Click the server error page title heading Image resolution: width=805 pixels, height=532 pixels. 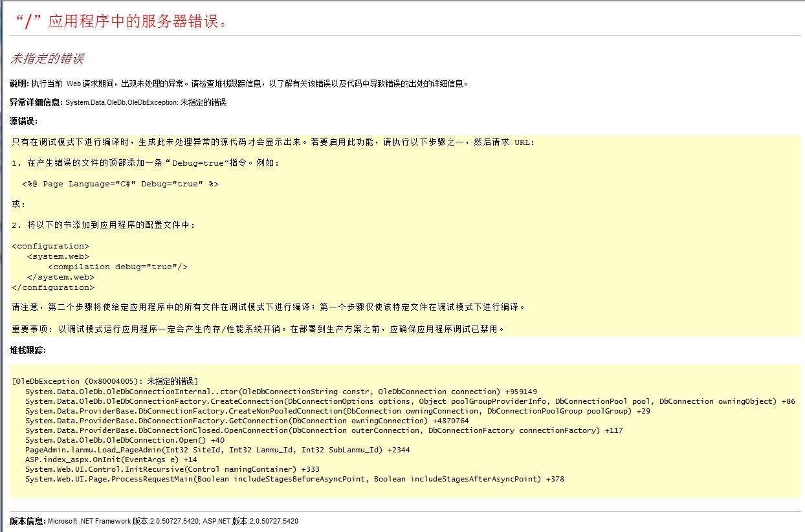(120, 21)
